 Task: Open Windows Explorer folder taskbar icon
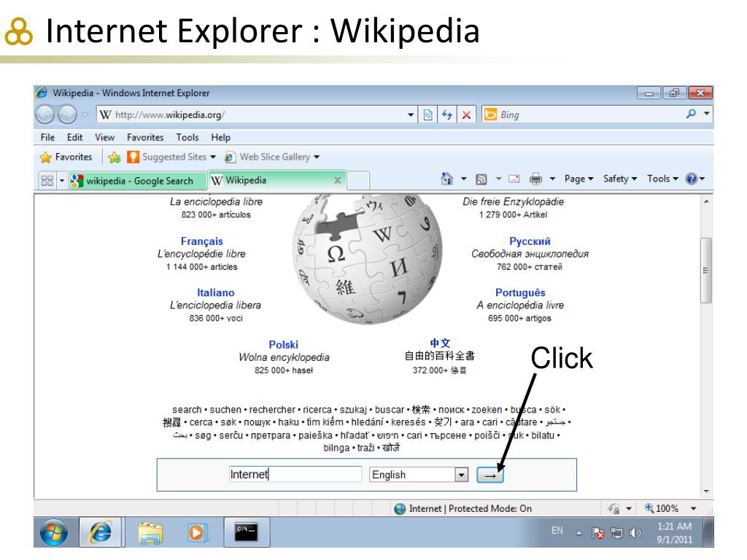coord(150,532)
